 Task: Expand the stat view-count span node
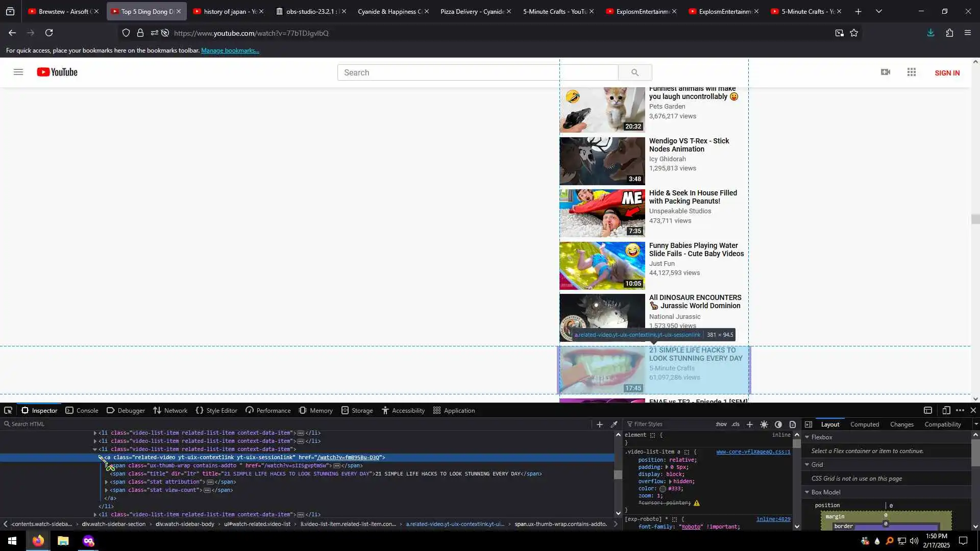107,490
